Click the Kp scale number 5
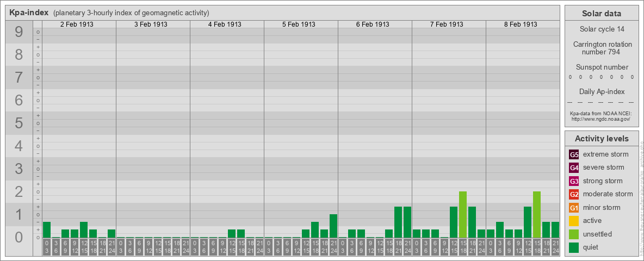644x261 pixels. pos(19,123)
